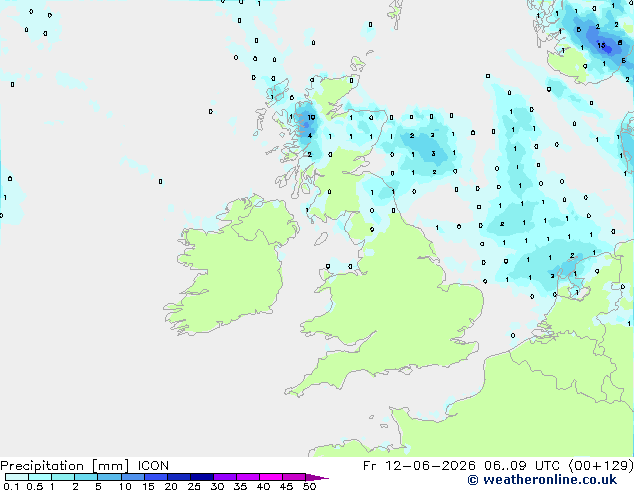
Task: Click the date 'Fr 12-06-2026' text
Action: tap(419, 466)
